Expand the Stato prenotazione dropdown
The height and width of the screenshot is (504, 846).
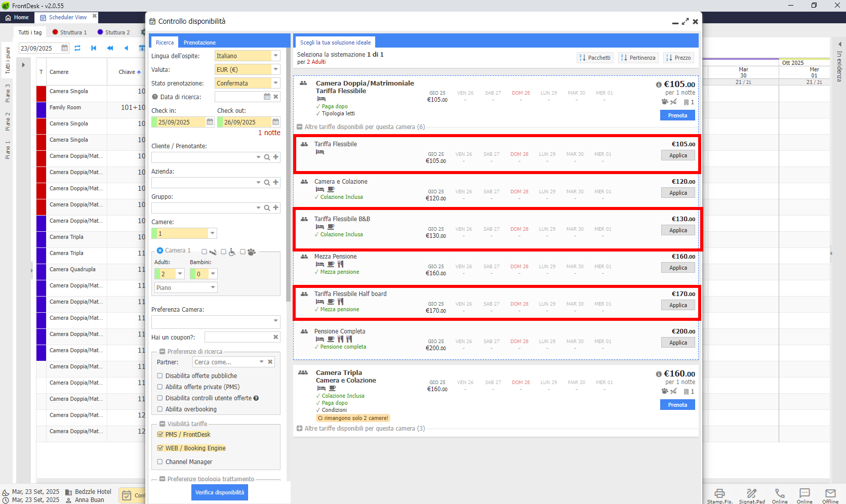[x=276, y=83]
